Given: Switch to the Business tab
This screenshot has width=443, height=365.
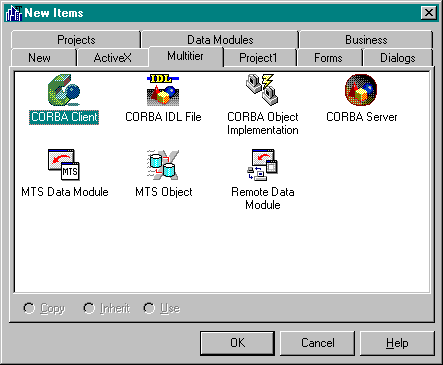Looking at the screenshot, I should [366, 40].
